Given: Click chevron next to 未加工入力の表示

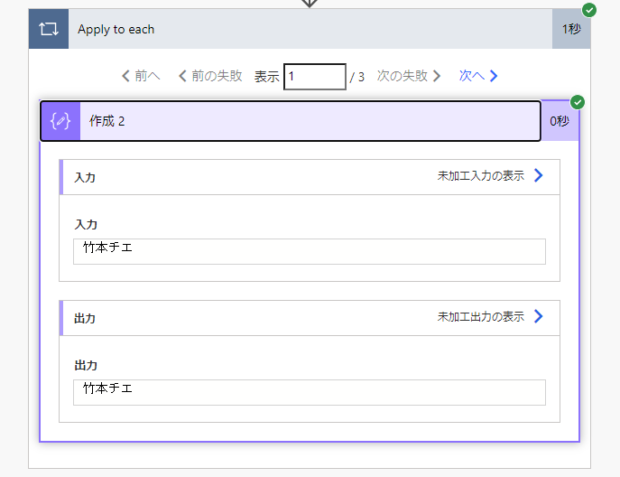Looking at the screenshot, I should pos(539,176).
